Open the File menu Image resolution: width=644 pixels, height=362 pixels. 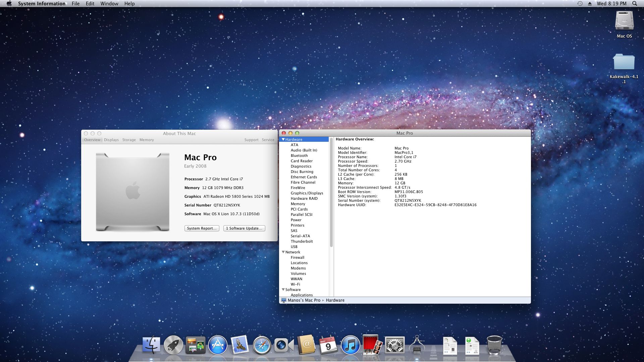75,4
